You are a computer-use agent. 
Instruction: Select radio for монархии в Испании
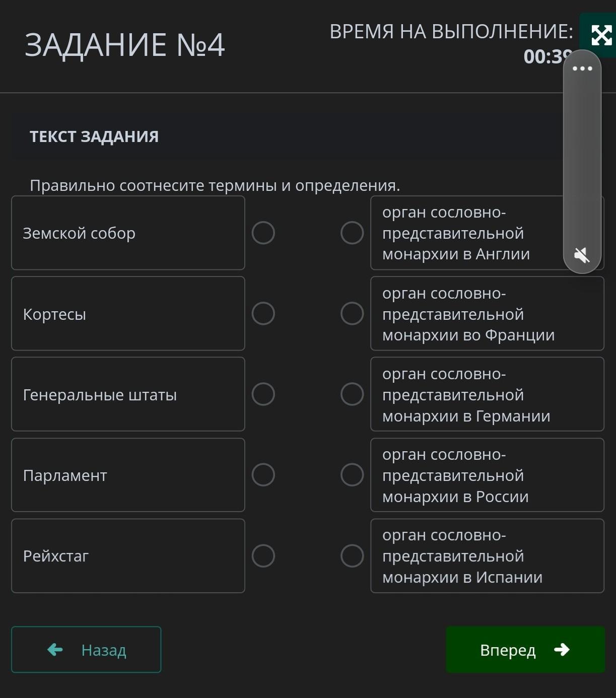(x=352, y=556)
